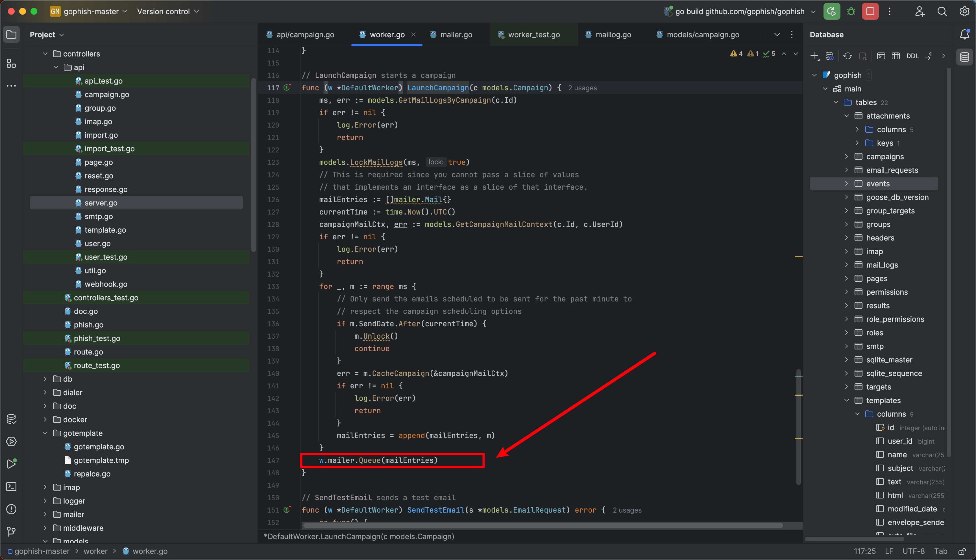976x560 pixels.
Task: Click editor horizontal scrollbar
Action: click(543, 525)
